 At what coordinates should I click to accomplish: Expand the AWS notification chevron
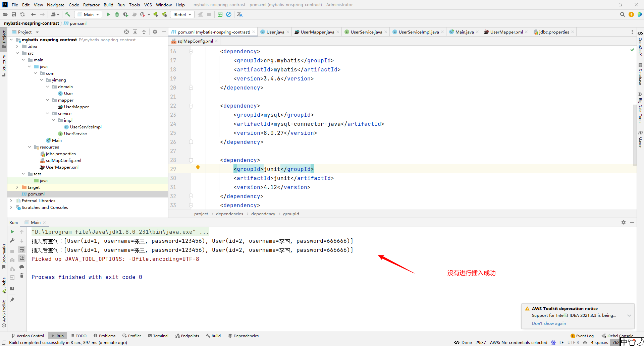click(629, 315)
